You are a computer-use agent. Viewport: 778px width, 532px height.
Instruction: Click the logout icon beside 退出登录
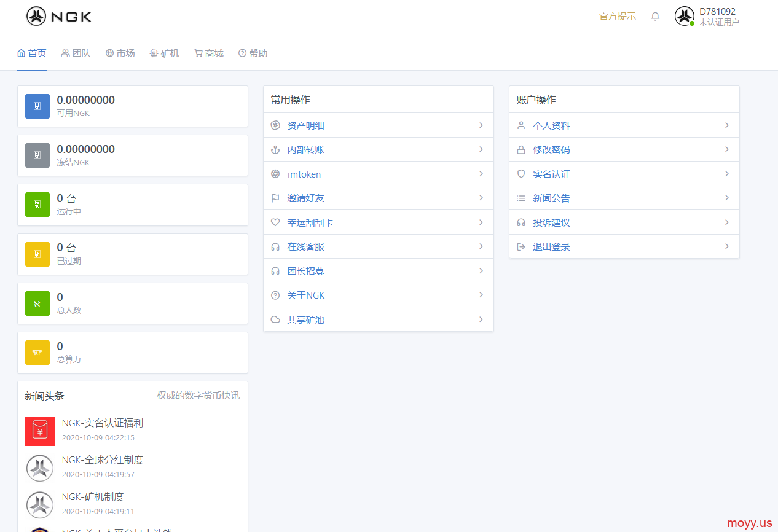[x=521, y=247]
